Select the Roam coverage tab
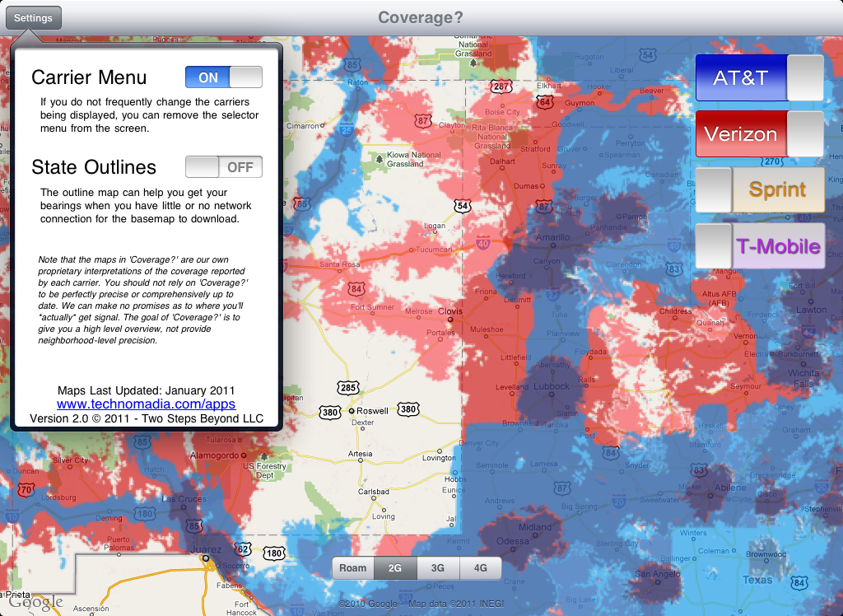 (353, 567)
